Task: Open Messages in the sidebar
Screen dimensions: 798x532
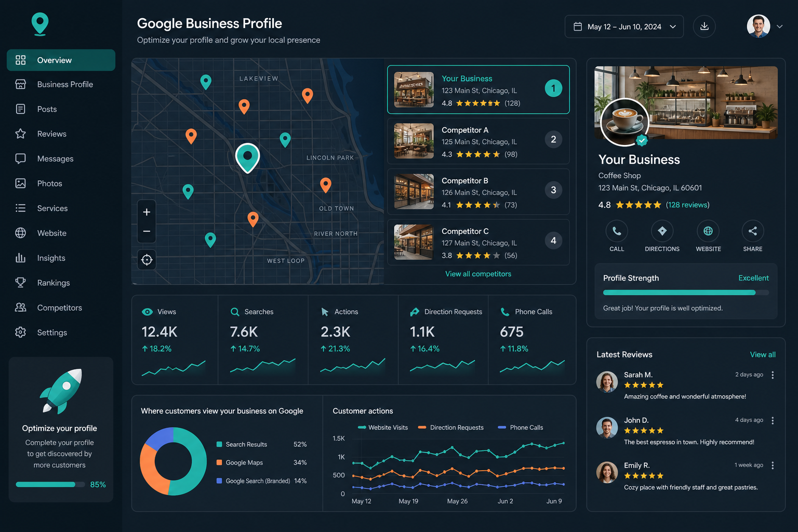Action: click(x=61, y=159)
